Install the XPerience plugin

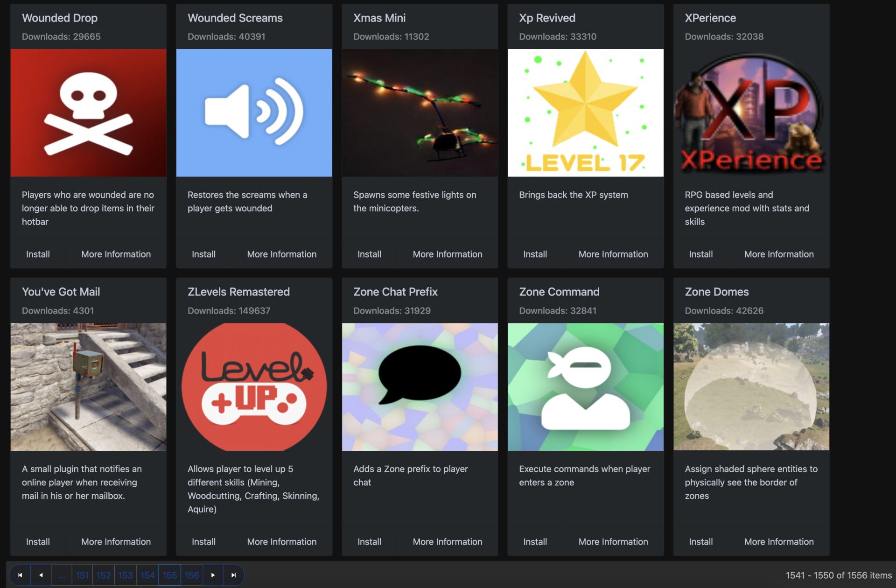point(700,254)
